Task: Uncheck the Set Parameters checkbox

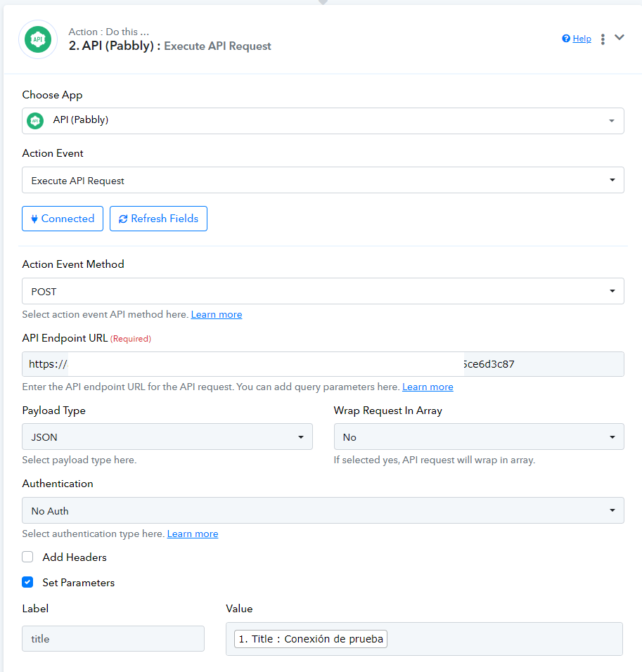Action: (27, 582)
